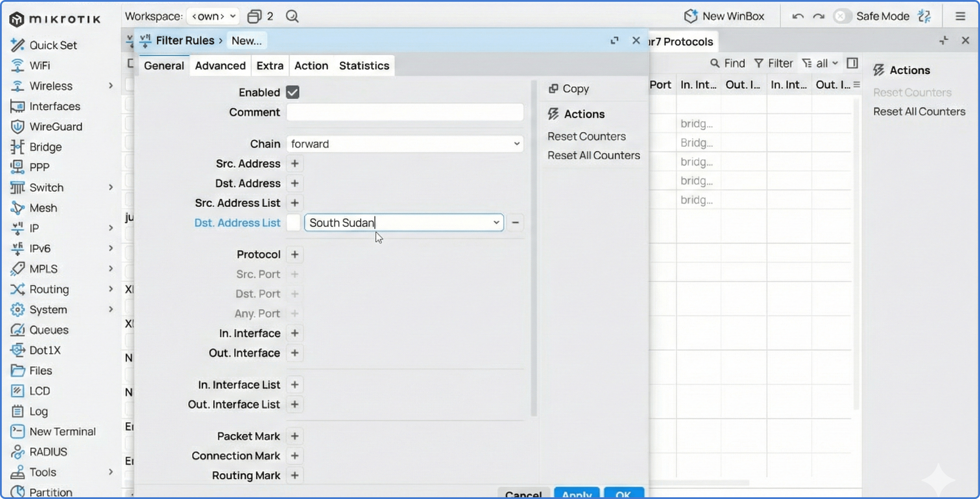Screen dimensions: 980x499
Task: Click Reset All Counters in dialog
Action: (x=594, y=155)
